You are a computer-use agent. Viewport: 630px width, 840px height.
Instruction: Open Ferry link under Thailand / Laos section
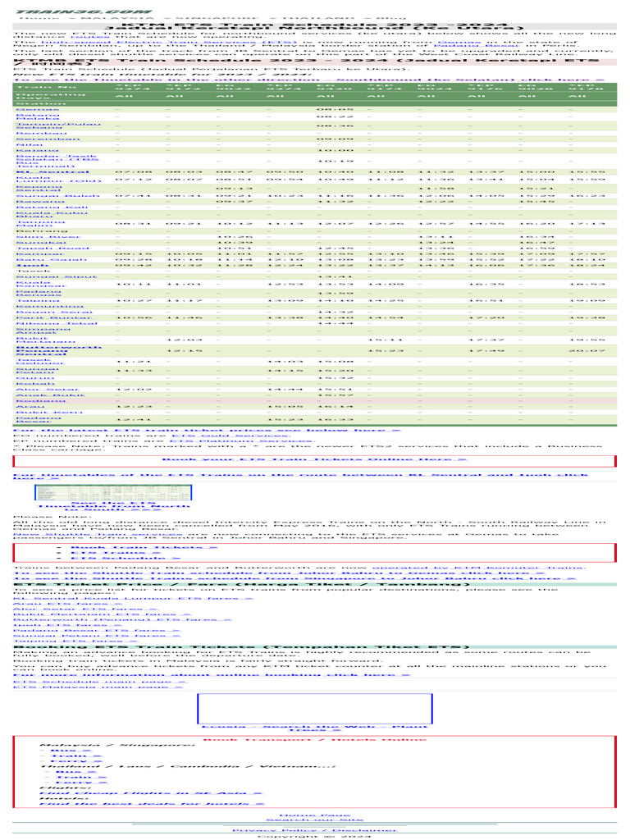point(81,782)
